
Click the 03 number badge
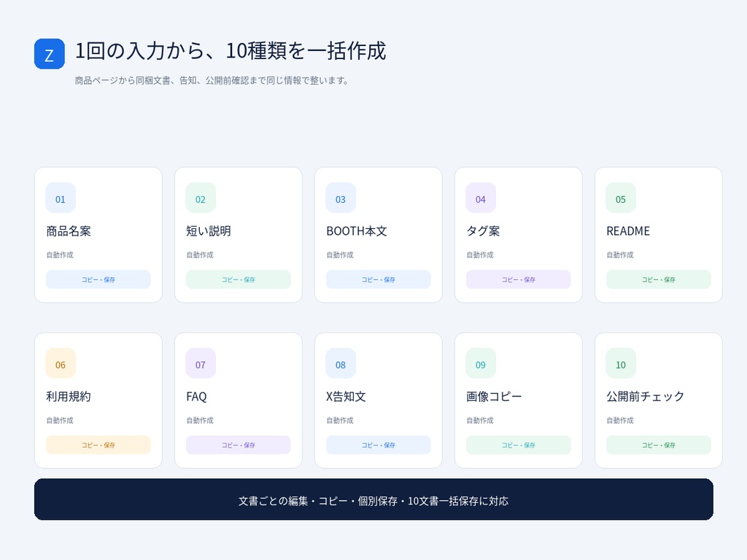[x=341, y=198]
